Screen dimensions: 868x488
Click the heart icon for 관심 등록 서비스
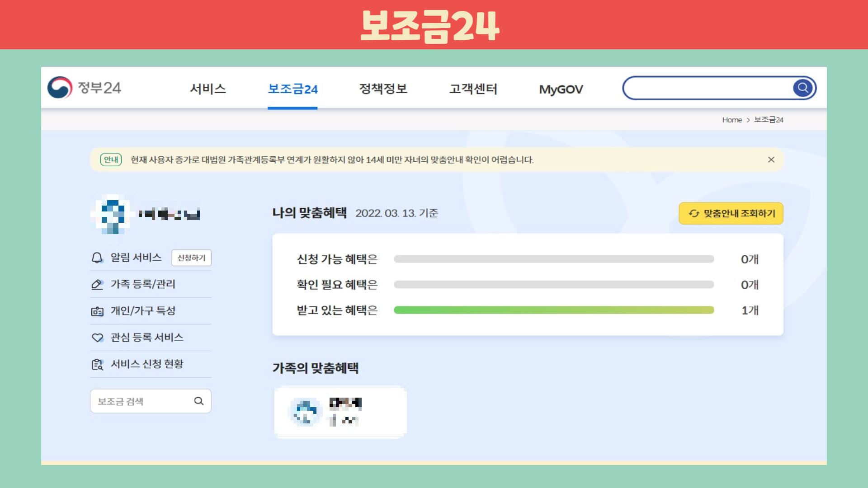97,338
